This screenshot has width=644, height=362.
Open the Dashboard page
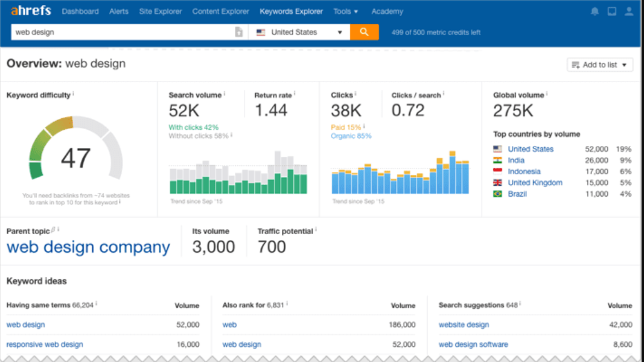click(x=80, y=11)
